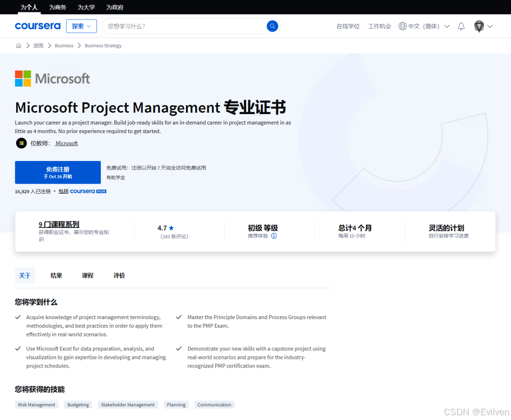Click the Coursera logo
This screenshot has height=420, width=511.
pyautogui.click(x=38, y=26)
